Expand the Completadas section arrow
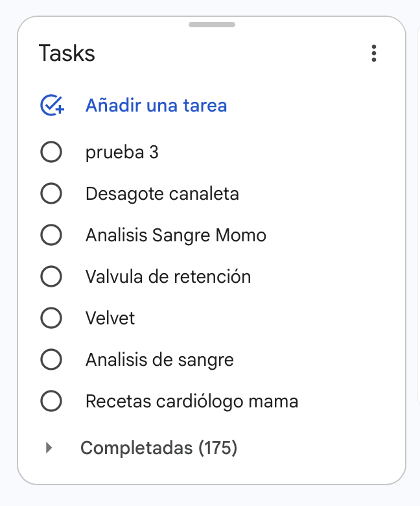The image size is (420, 506). tap(49, 448)
